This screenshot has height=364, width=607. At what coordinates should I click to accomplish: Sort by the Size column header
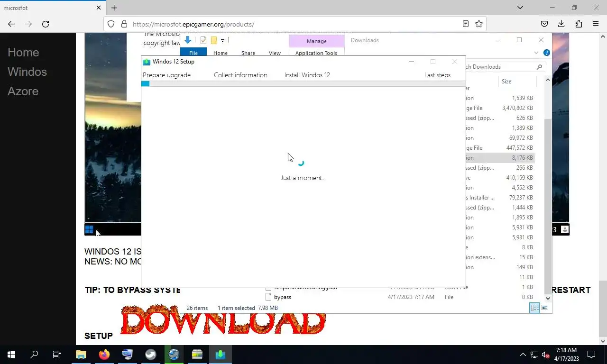coord(517,82)
